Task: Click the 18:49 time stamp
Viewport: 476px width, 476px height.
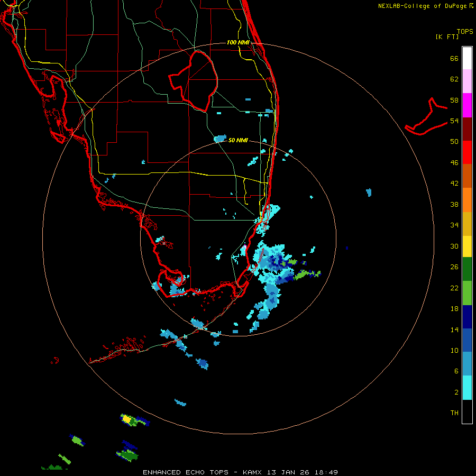Action: coord(327,472)
